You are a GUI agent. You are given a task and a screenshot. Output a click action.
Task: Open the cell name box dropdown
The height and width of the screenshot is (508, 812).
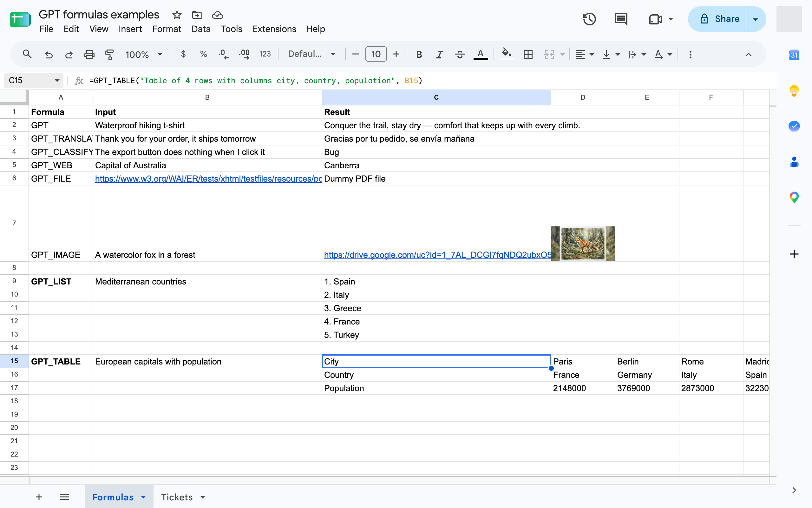[x=57, y=81]
